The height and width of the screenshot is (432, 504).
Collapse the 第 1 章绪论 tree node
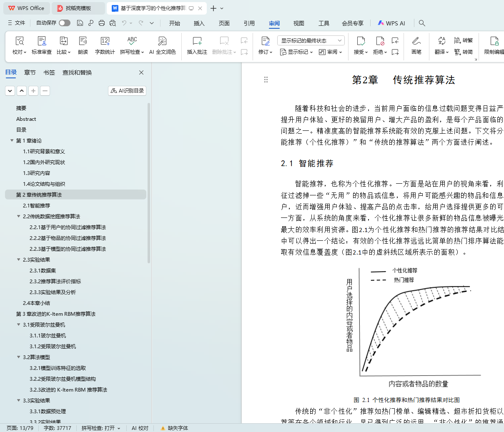(12, 141)
